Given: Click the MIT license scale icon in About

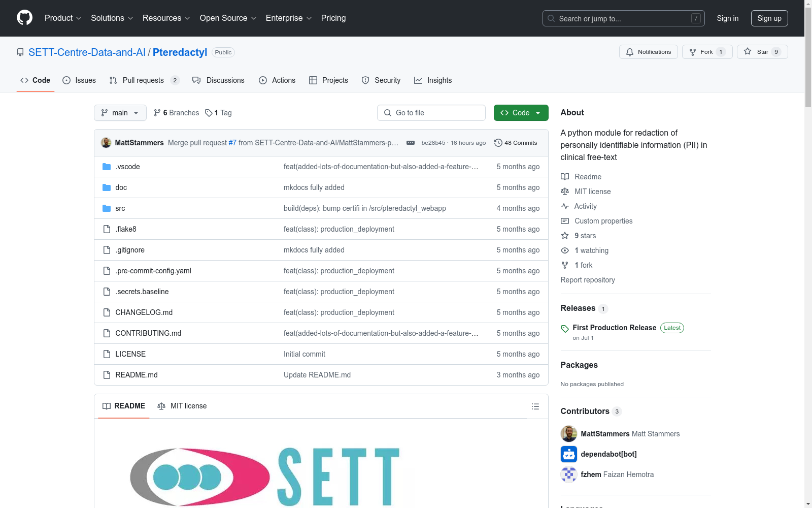Looking at the screenshot, I should 565,192.
